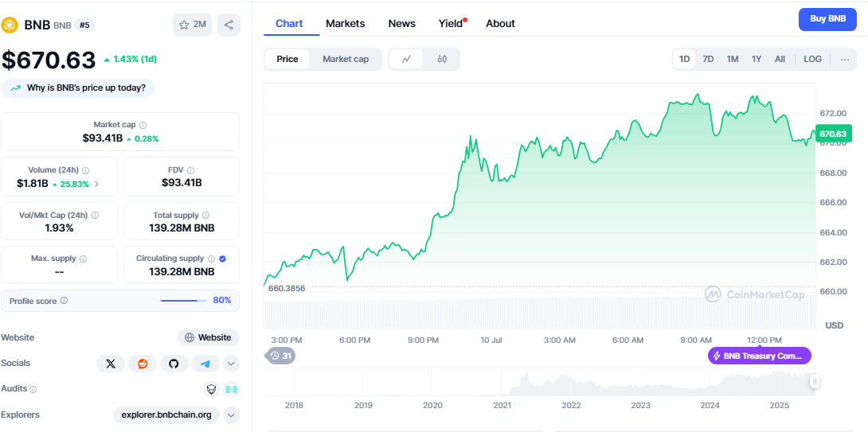This screenshot has height=432, width=868.
Task: Click the 1.93% Vol/Mkt Cap value
Action: pos(59,228)
